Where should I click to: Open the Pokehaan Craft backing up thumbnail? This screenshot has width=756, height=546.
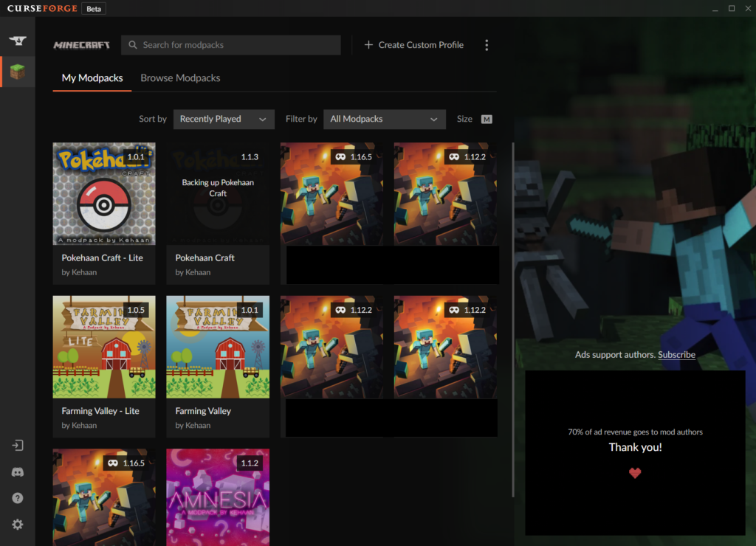(218, 194)
